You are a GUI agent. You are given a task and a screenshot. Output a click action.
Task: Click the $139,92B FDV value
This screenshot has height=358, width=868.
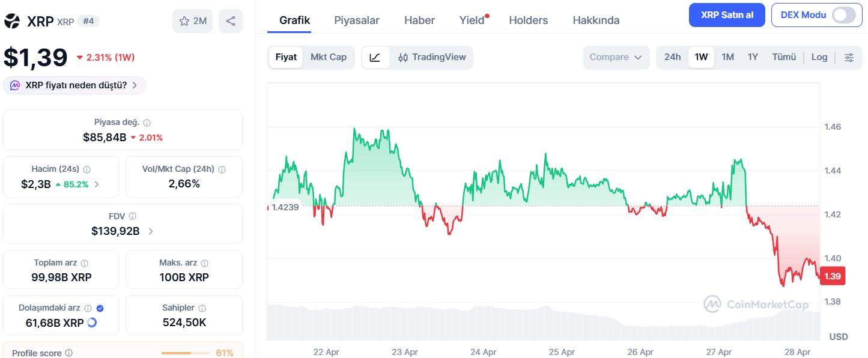click(x=115, y=231)
